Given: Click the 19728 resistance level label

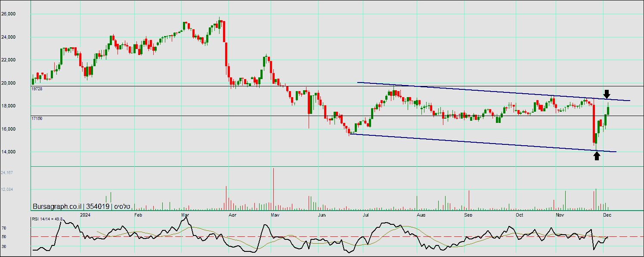Looking at the screenshot, I should pyautogui.click(x=37, y=89).
